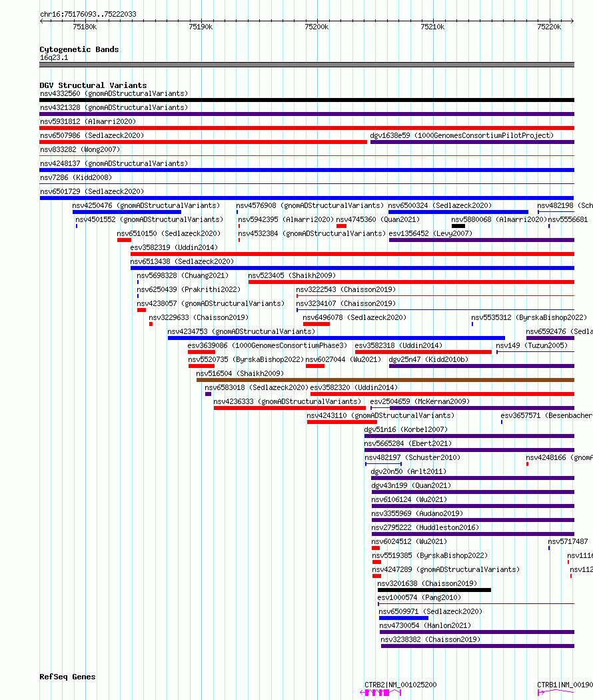Open dgv20n50 (Arlt2011) label
The height and width of the screenshot is (700, 593).
[408, 471]
